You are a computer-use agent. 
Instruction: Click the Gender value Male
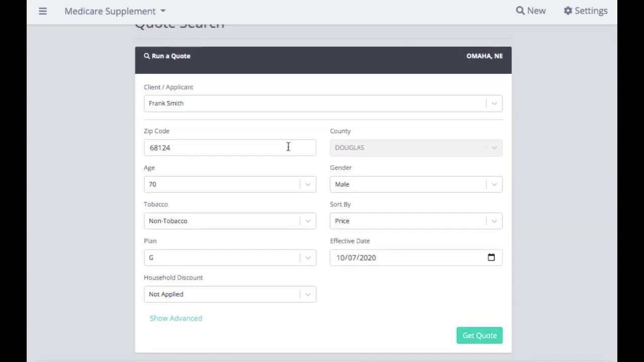pos(342,184)
